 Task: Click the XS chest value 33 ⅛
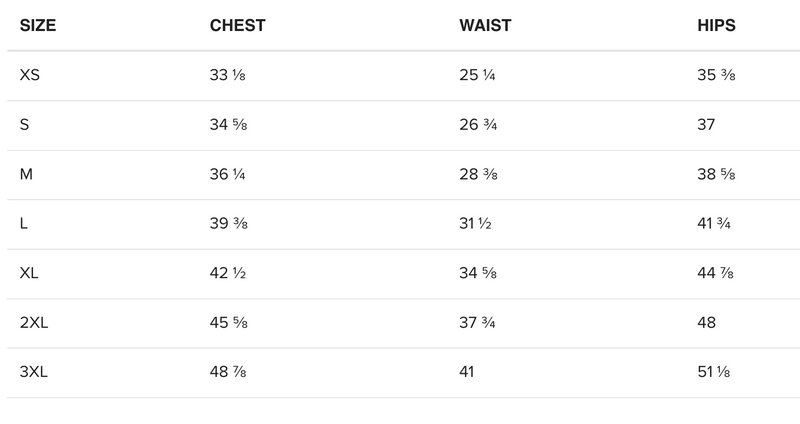point(228,75)
